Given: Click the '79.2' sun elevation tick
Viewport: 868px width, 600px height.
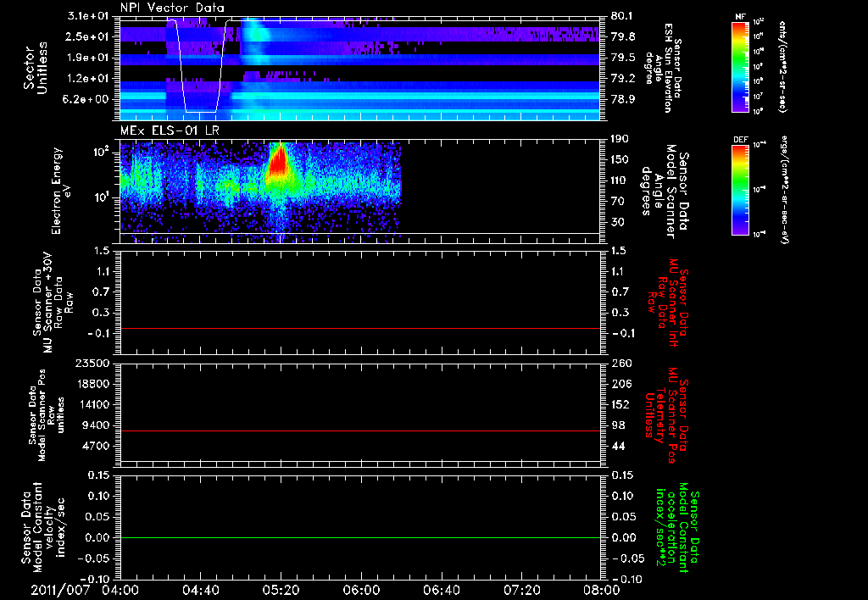Looking at the screenshot, I should [623, 79].
